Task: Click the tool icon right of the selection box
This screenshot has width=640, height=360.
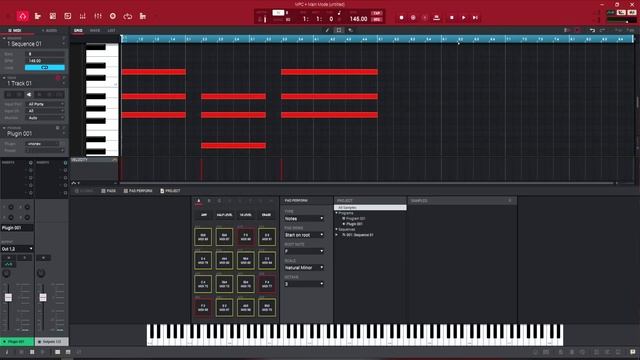Action: 350,30
